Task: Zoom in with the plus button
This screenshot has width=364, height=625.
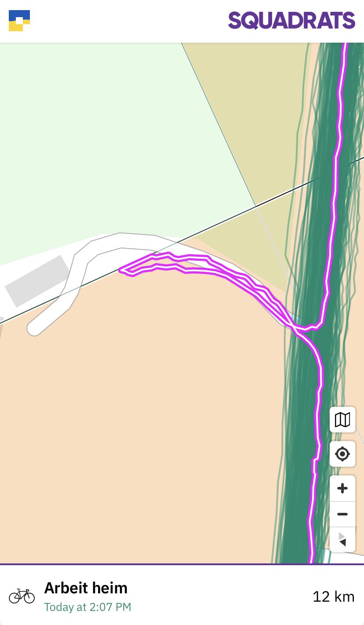Action: [342, 488]
